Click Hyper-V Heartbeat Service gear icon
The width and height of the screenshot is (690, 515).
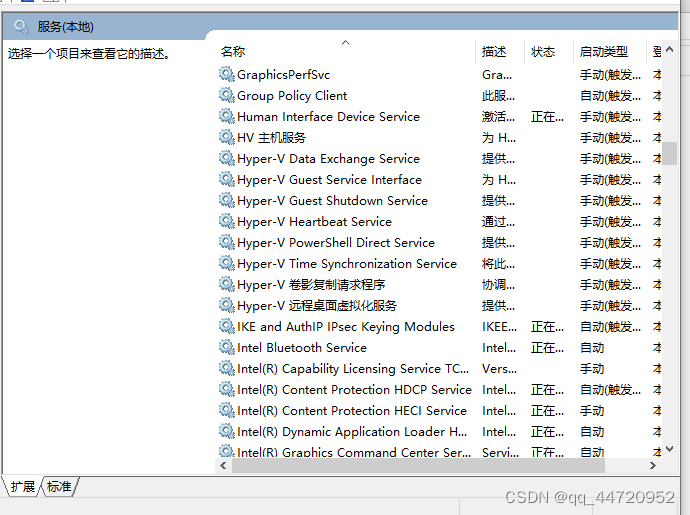[x=227, y=221]
